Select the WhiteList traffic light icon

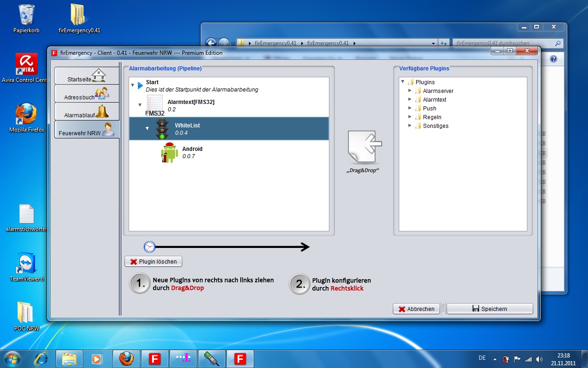162,129
